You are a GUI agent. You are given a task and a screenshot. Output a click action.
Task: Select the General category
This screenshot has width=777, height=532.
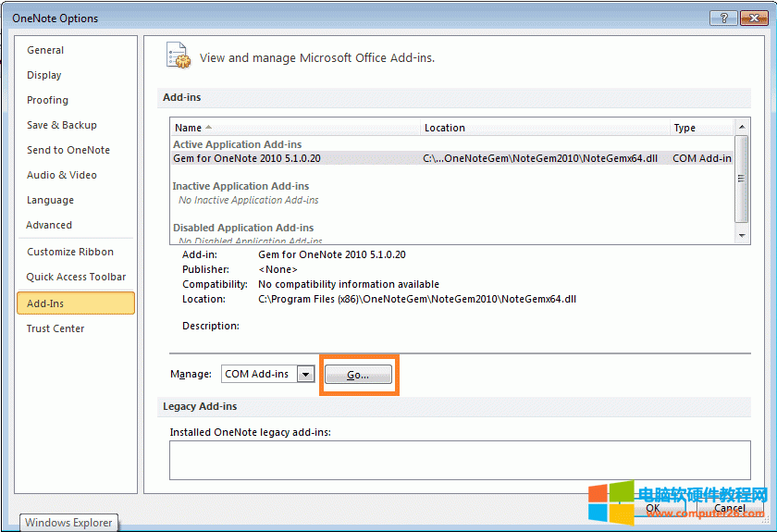(x=45, y=50)
